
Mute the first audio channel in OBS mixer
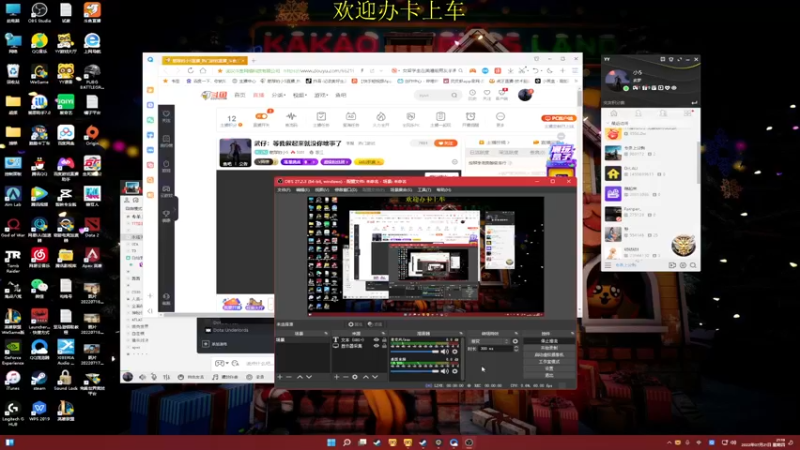(445, 352)
